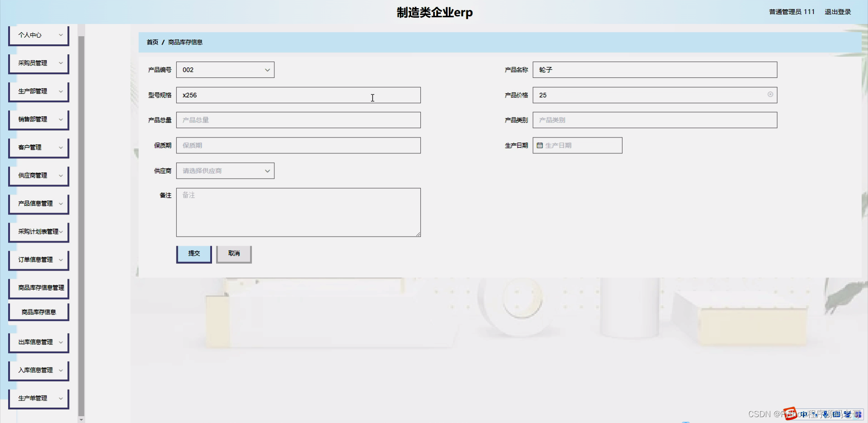Image resolution: width=868 pixels, height=423 pixels.
Task: Open the 商品库存信息管理 sidebar section
Action: pyautogui.click(x=38, y=288)
